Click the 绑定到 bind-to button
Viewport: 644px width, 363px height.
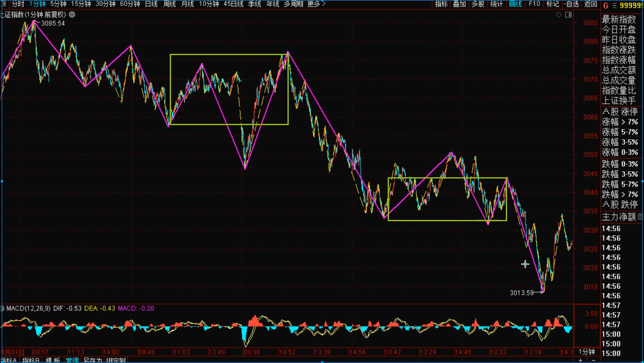(116, 360)
